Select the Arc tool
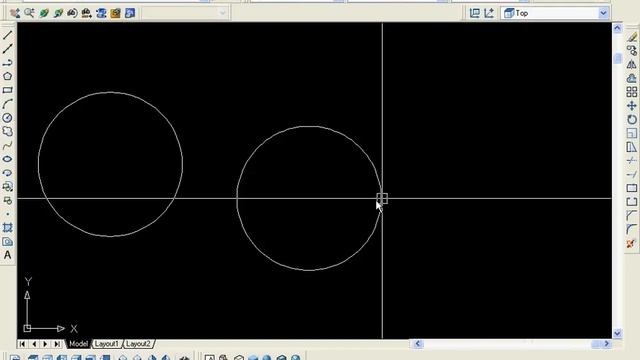Image resolution: width=640 pixels, height=360 pixels. [x=7, y=104]
